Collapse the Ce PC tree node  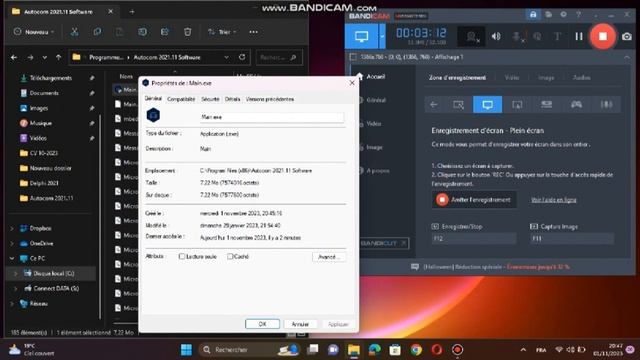pyautogui.click(x=12, y=258)
